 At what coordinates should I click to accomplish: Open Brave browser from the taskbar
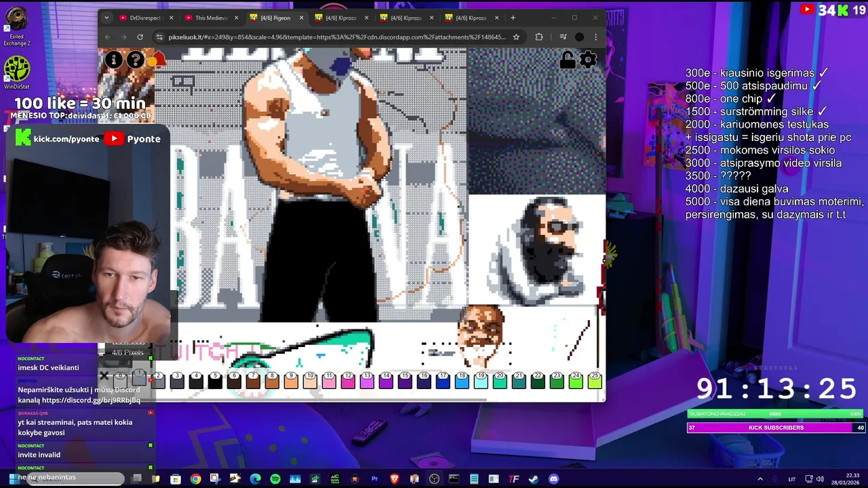tap(395, 479)
